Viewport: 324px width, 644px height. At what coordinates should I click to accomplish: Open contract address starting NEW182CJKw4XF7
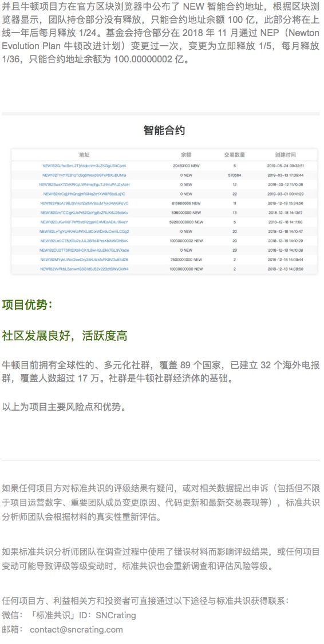(84, 222)
